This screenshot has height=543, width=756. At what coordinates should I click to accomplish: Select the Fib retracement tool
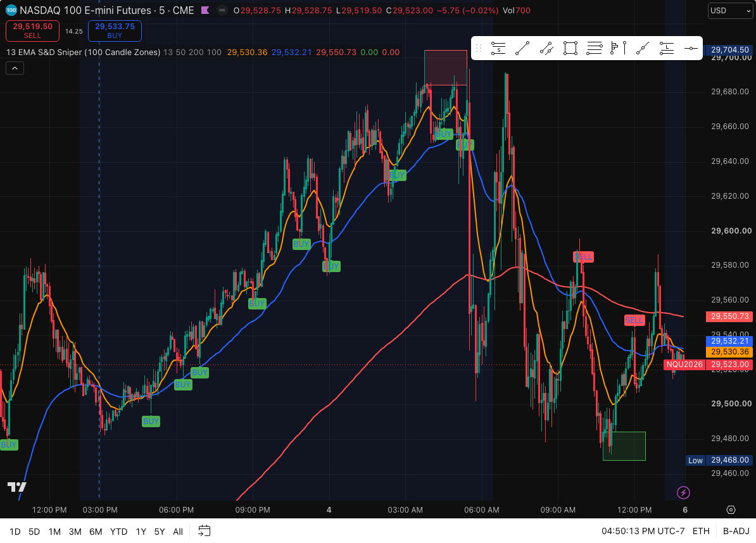click(595, 48)
